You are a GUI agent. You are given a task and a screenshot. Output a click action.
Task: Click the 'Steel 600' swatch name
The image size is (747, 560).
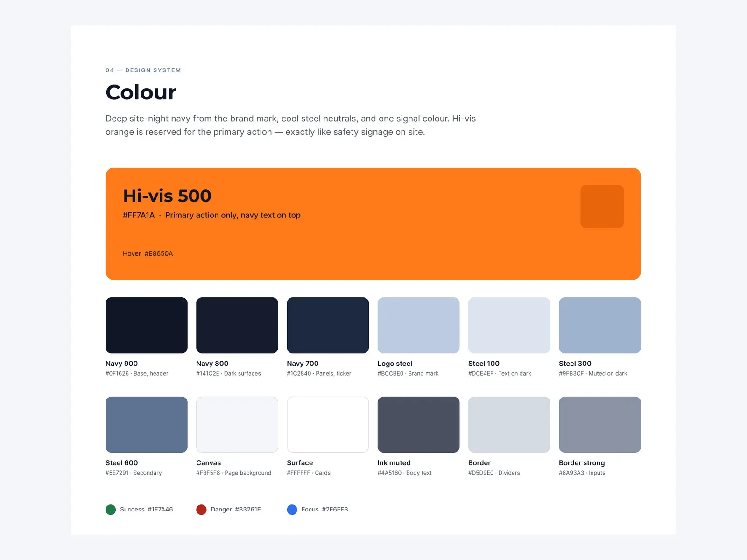[x=122, y=463]
